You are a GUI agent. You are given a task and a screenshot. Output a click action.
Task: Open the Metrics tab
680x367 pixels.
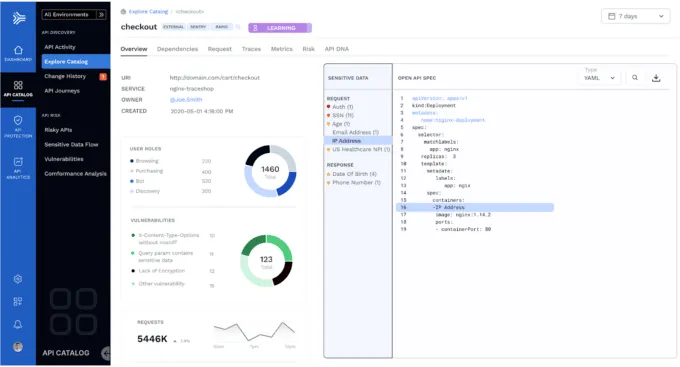tap(281, 49)
